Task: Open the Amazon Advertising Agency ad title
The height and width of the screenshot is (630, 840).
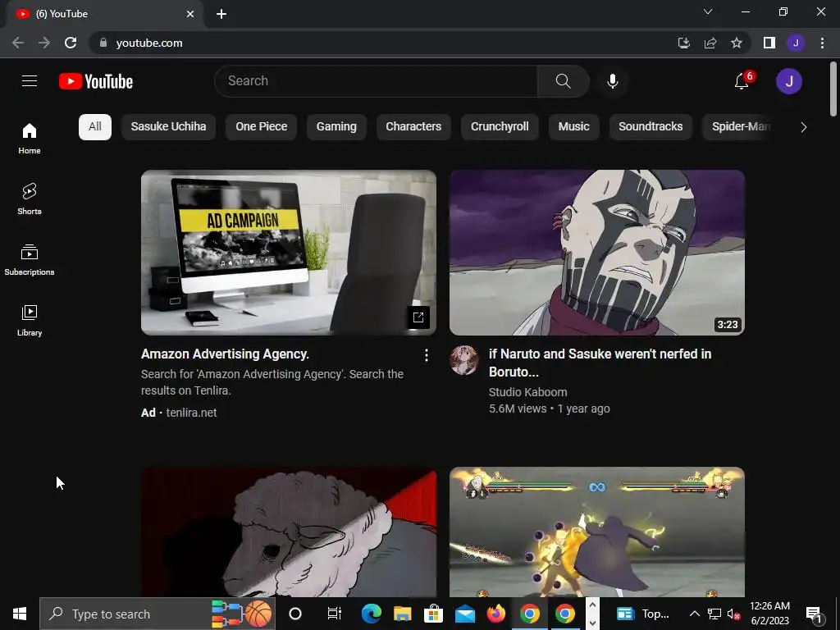Action: pos(225,354)
